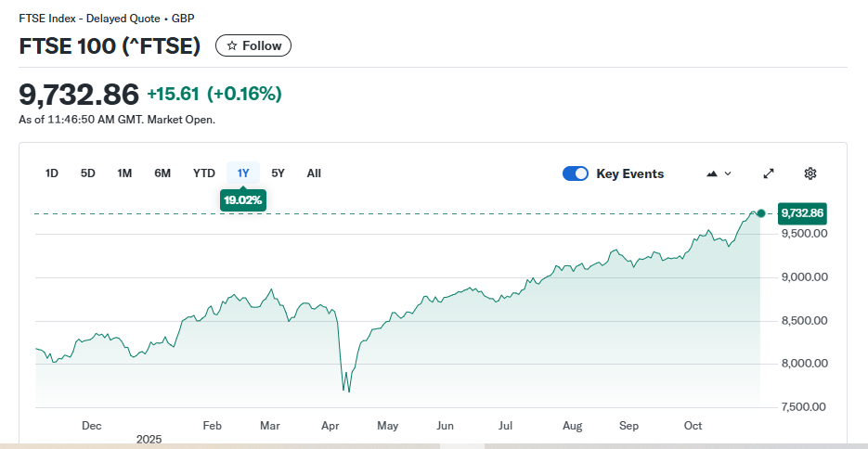This screenshot has height=449, width=868.
Task: Toggle the Key Events switch
Action: (x=576, y=173)
